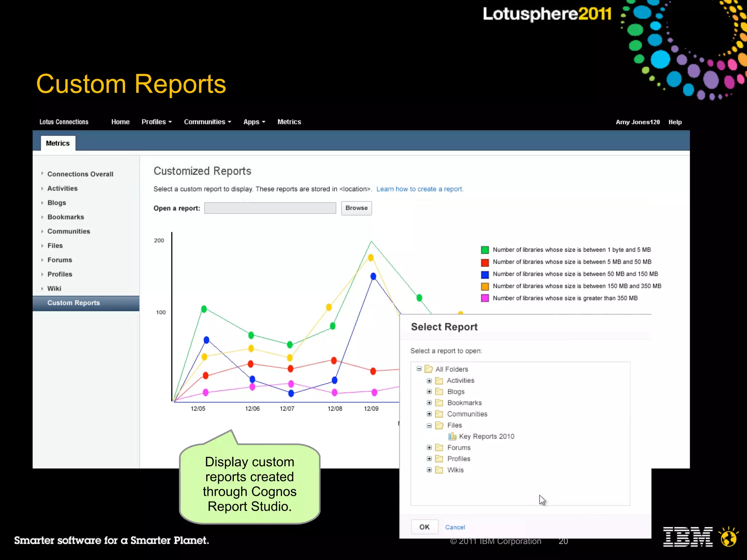Confirm with the OK button
747x560 pixels.
tap(425, 527)
